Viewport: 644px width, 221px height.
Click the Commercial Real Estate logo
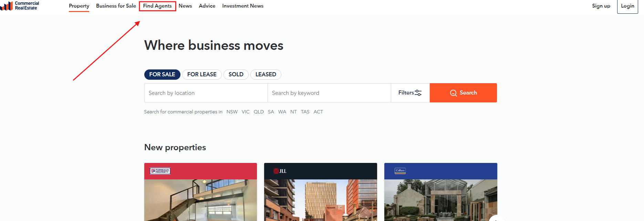coord(20,6)
